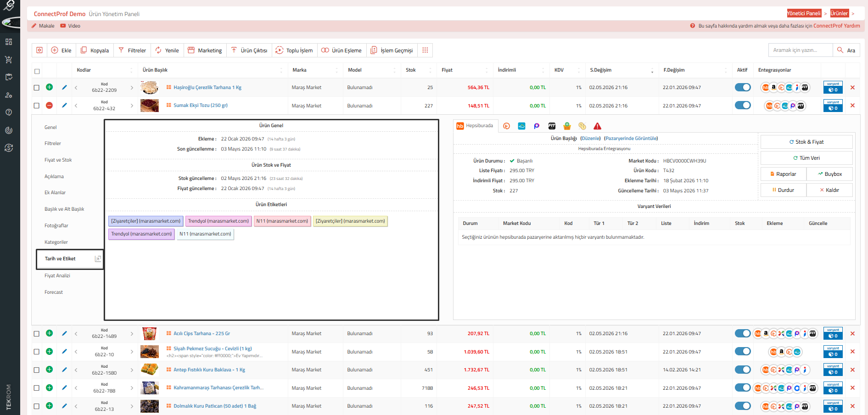Image resolution: width=868 pixels, height=415 pixels.
Task: Tick checkbox for Haşiroğlu Çerezlik Tarhana row
Action: 37,88
